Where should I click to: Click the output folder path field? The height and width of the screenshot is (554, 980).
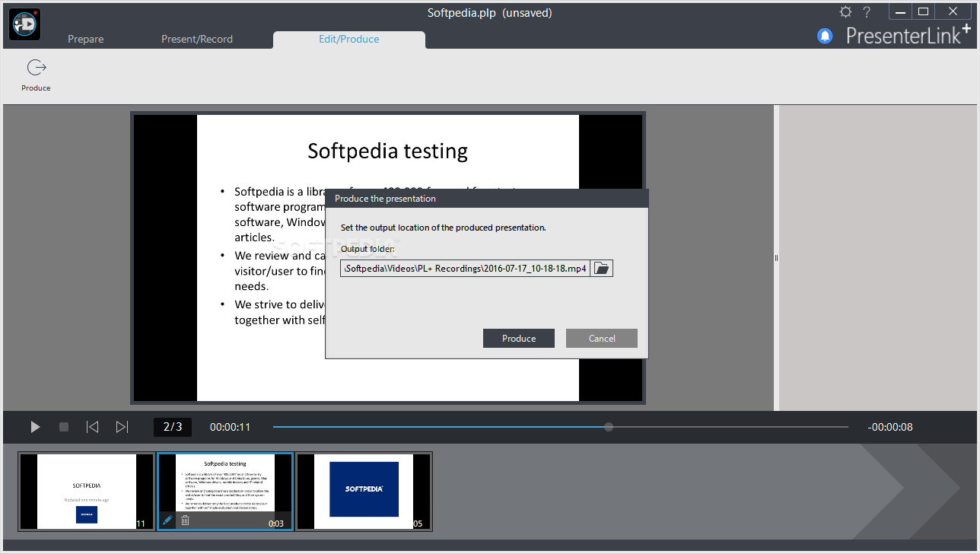pyautogui.click(x=466, y=268)
